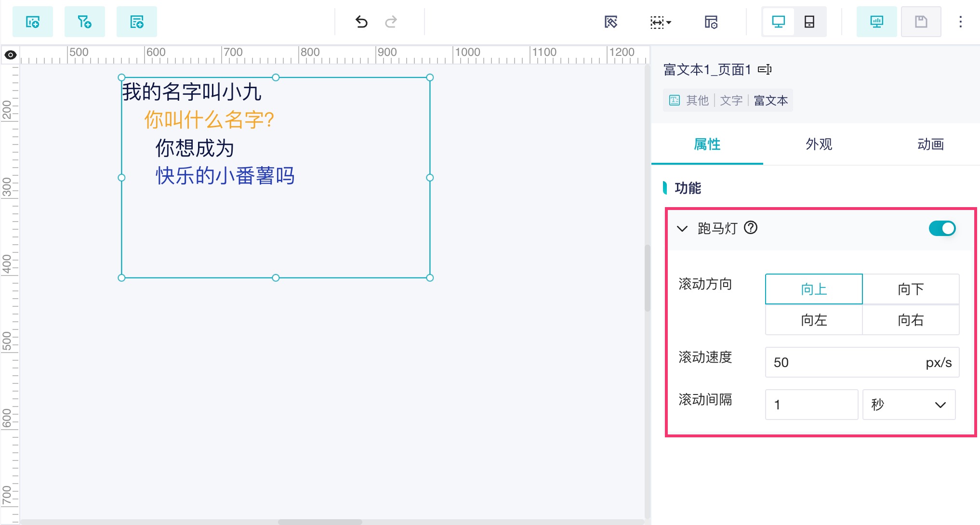This screenshot has height=525, width=980.
Task: Open the page settings icon
Action: pos(711,22)
